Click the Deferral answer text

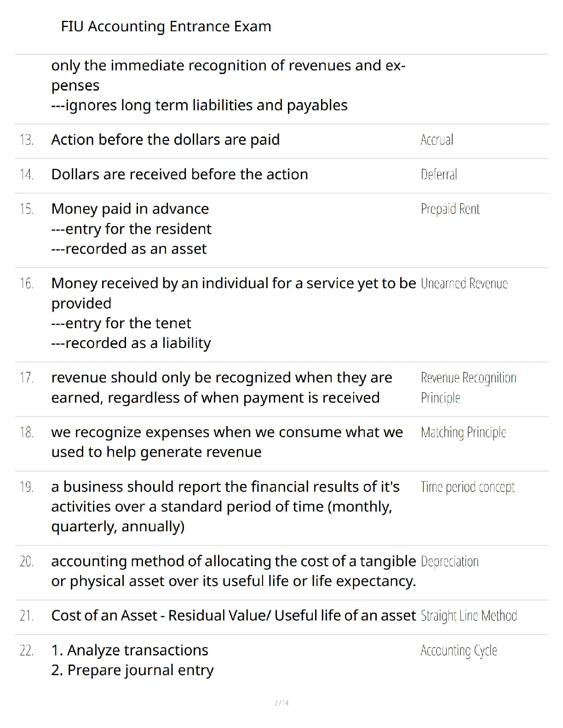click(x=439, y=175)
